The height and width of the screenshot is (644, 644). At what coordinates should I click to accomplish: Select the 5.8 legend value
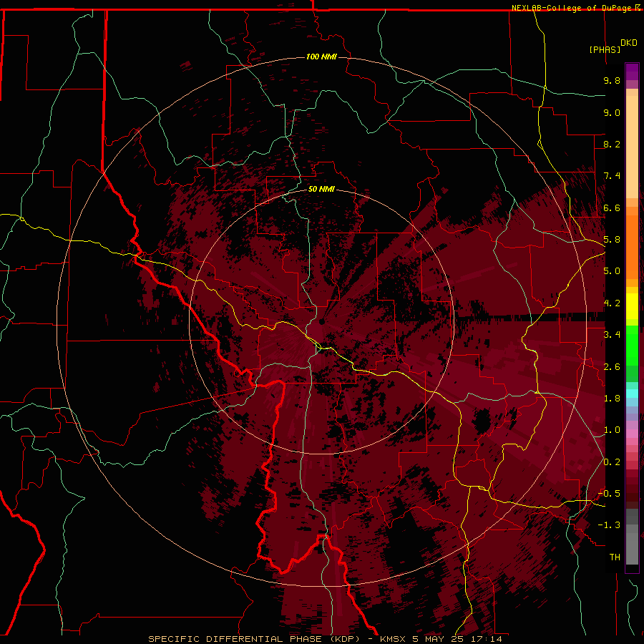tap(612, 240)
